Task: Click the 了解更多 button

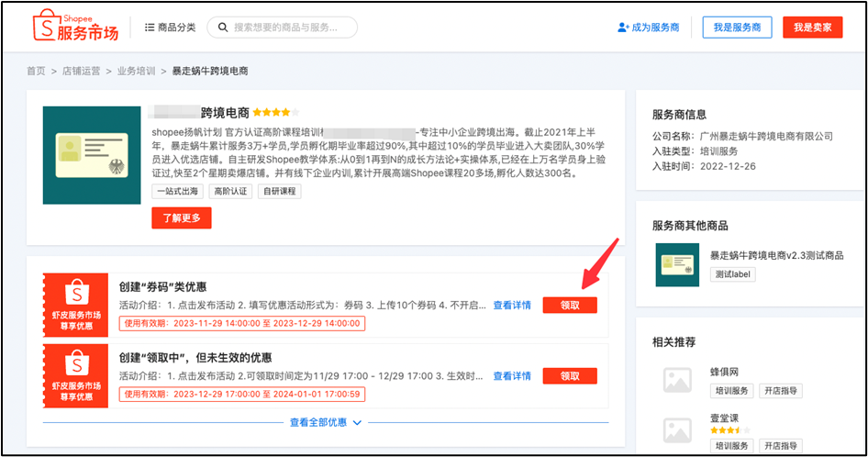Action: point(182,217)
